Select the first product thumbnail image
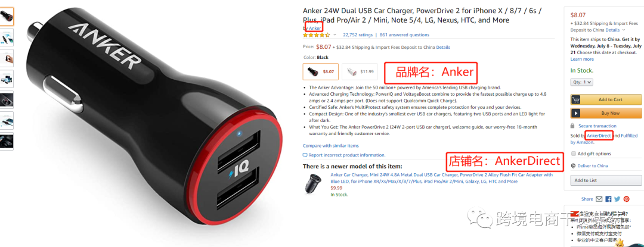 [7, 17]
